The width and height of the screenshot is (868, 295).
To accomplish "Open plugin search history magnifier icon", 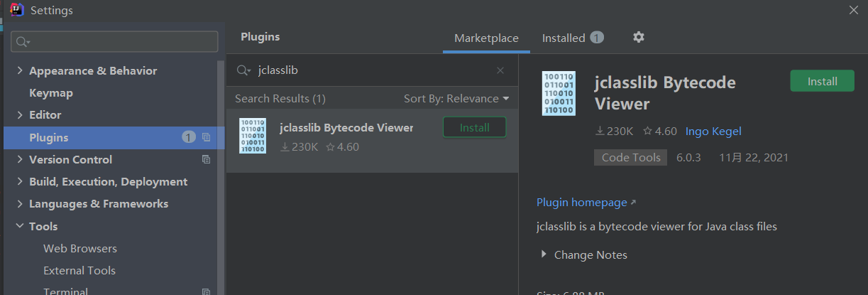I will pos(243,70).
